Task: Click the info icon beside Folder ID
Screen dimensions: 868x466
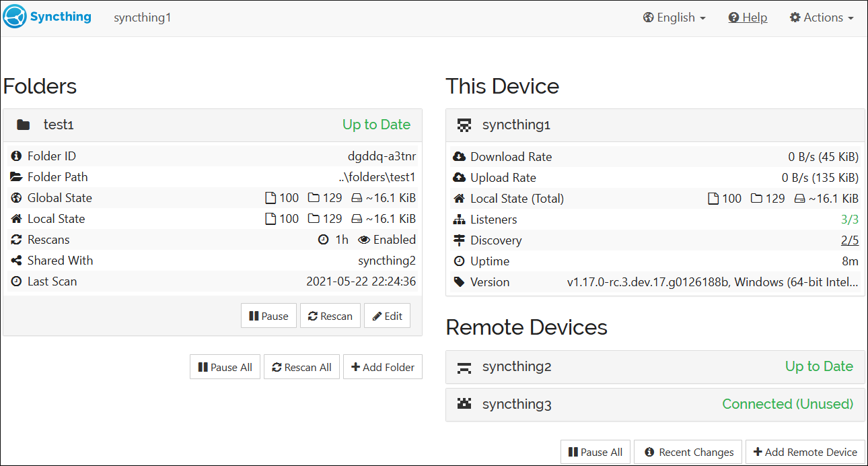Action: (x=17, y=156)
